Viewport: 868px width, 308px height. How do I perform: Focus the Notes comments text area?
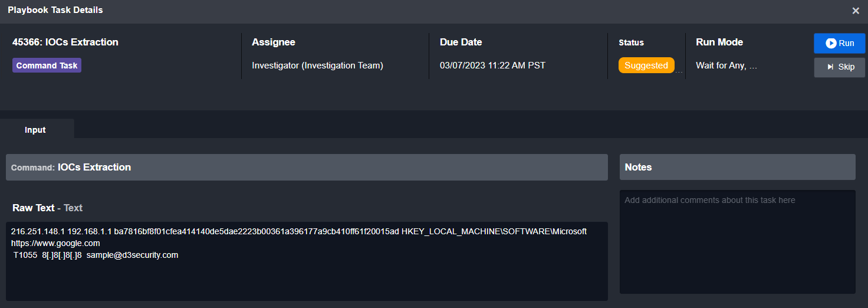tap(738, 242)
